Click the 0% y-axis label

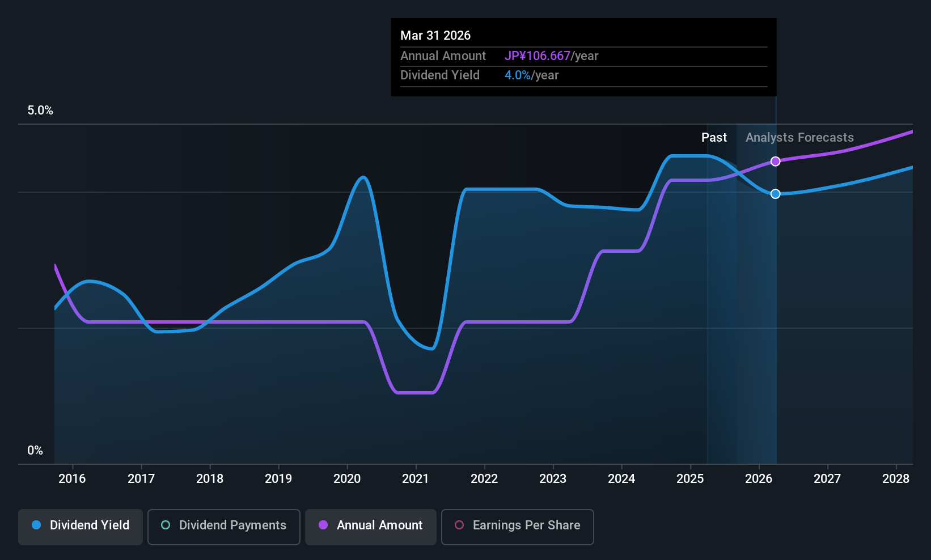pyautogui.click(x=35, y=451)
